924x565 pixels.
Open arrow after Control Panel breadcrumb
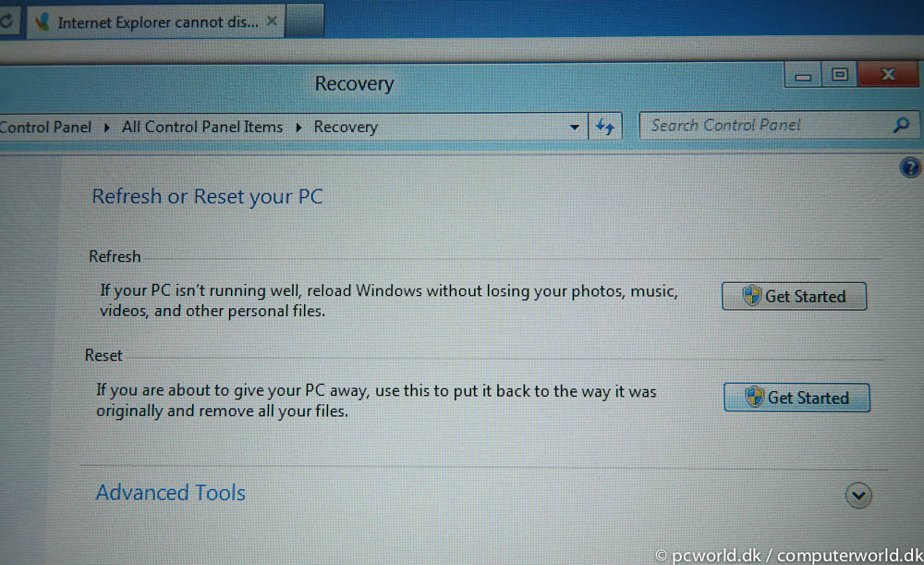coord(106,127)
